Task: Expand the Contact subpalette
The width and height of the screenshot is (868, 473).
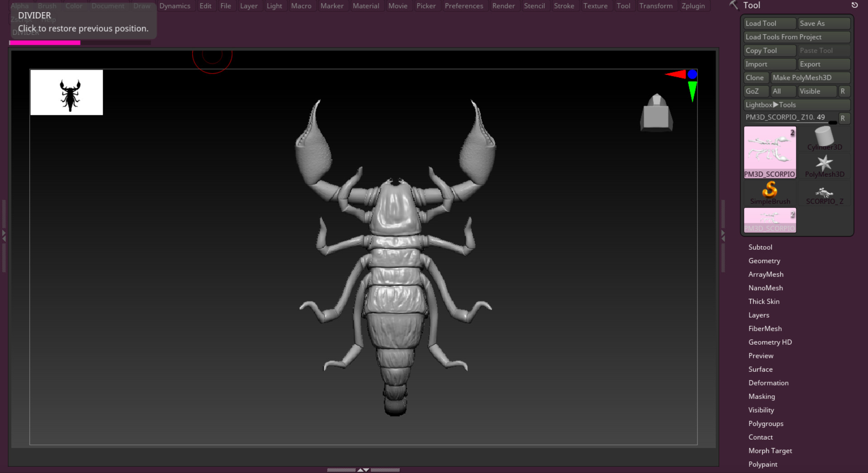Action: coord(760,437)
